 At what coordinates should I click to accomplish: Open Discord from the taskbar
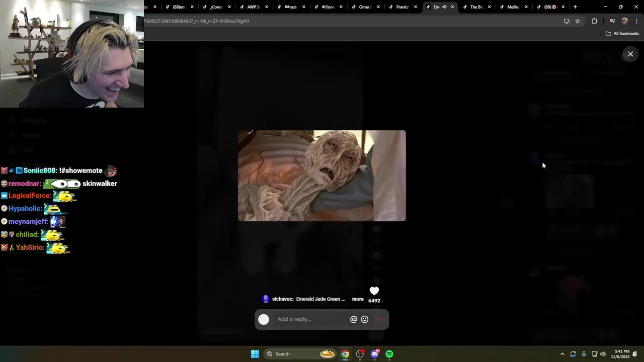pos(375,354)
